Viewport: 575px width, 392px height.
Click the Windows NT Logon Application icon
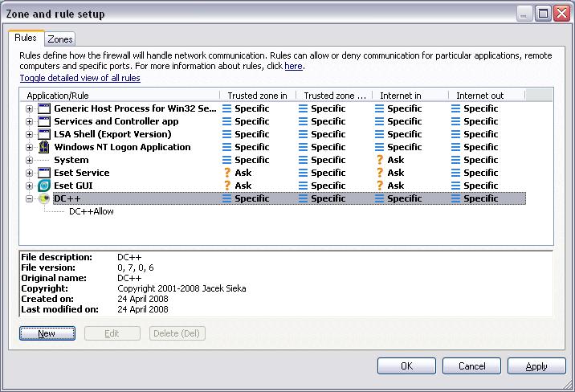click(x=44, y=147)
